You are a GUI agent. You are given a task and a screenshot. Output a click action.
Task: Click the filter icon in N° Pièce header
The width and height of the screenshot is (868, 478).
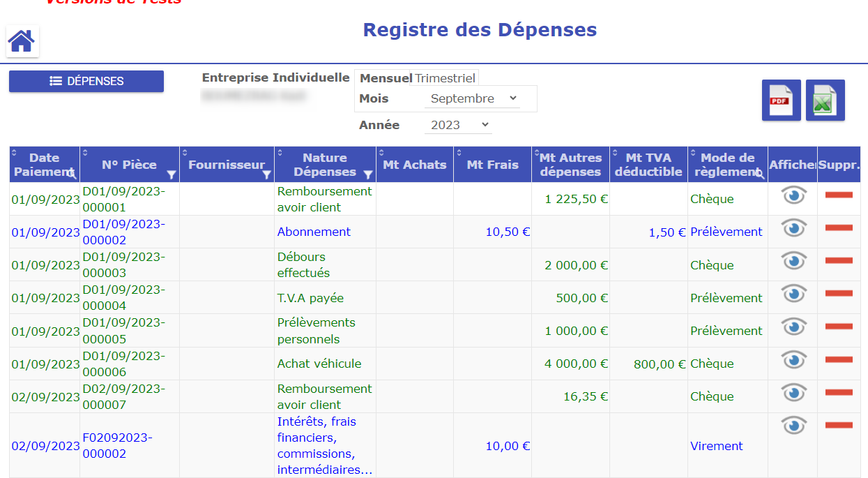[172, 174]
